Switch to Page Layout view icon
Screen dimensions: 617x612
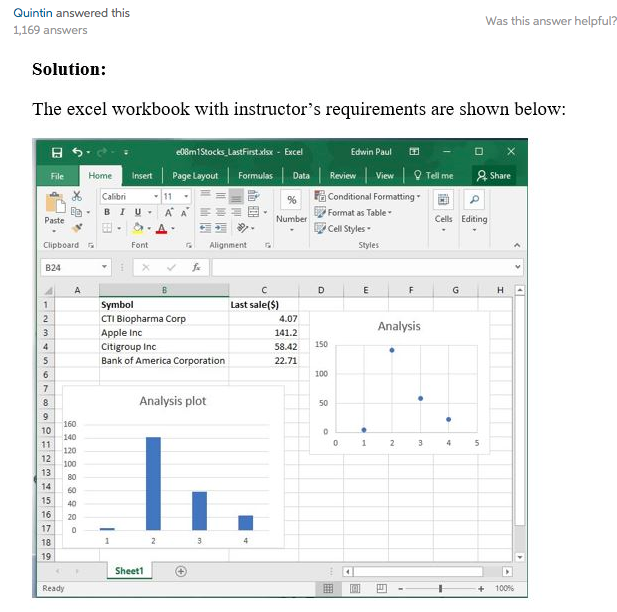click(x=355, y=589)
